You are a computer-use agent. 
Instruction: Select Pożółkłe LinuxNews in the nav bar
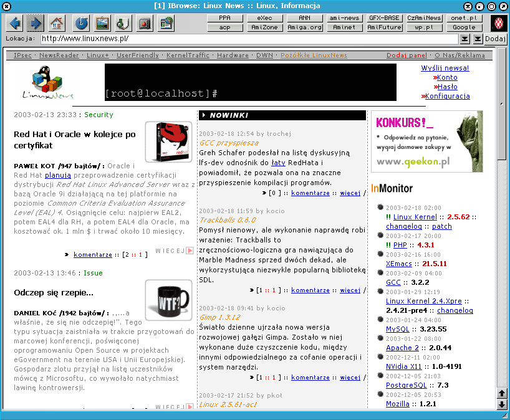tap(314, 55)
